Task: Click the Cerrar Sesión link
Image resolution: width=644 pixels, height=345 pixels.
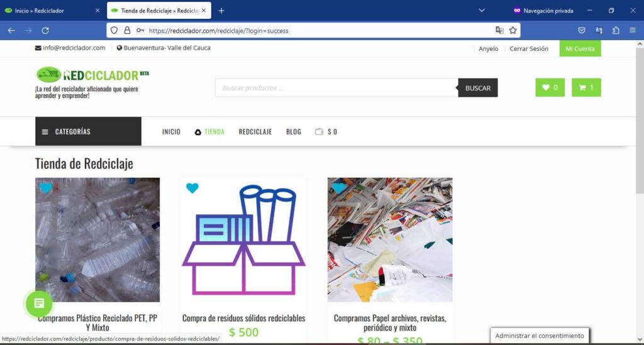Action: (x=528, y=48)
